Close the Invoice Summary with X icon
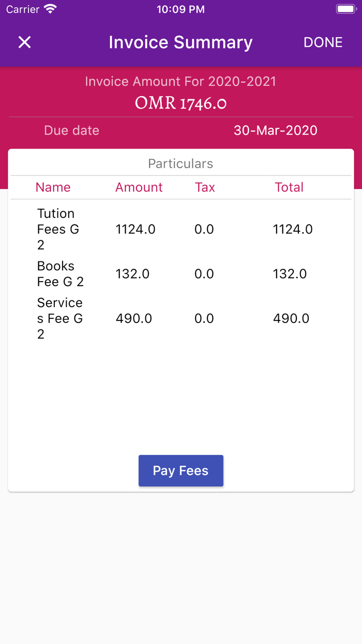Viewport: 362px width, 644px height. coord(24,42)
